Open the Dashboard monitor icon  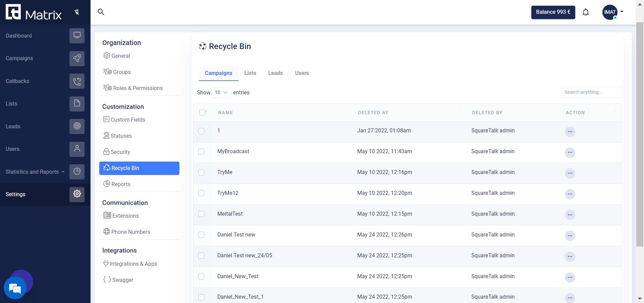click(x=77, y=36)
